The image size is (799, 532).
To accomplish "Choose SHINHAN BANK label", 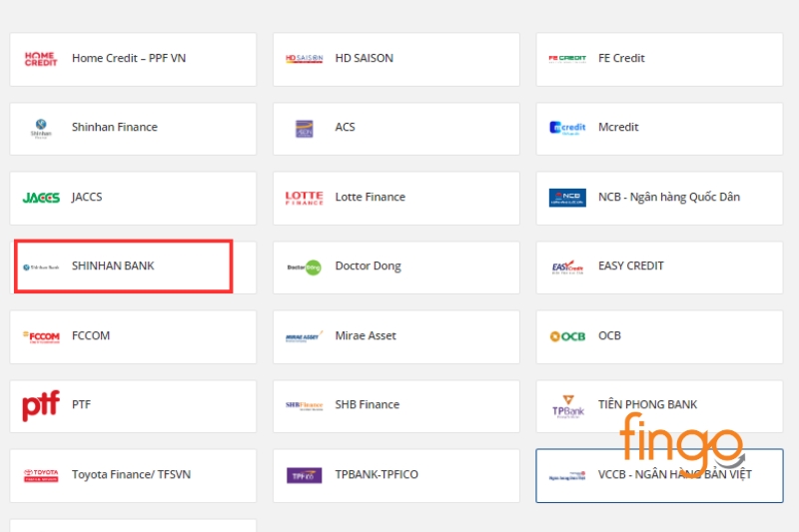I will click(113, 266).
